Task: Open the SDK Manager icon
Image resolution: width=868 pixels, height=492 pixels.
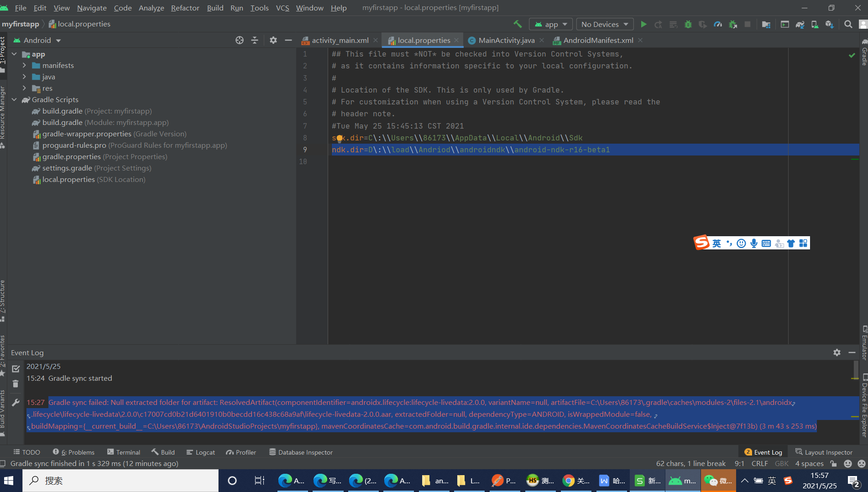Action: [830, 24]
